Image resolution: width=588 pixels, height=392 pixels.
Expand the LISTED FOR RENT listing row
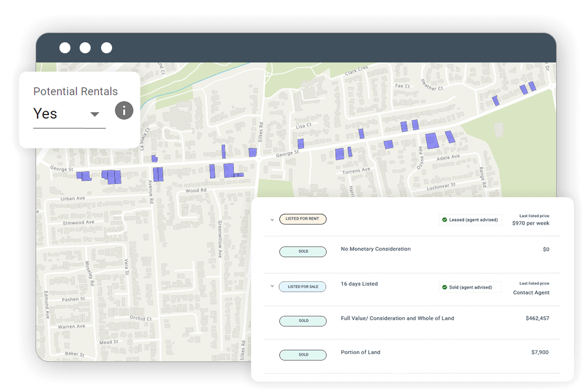[272, 219]
